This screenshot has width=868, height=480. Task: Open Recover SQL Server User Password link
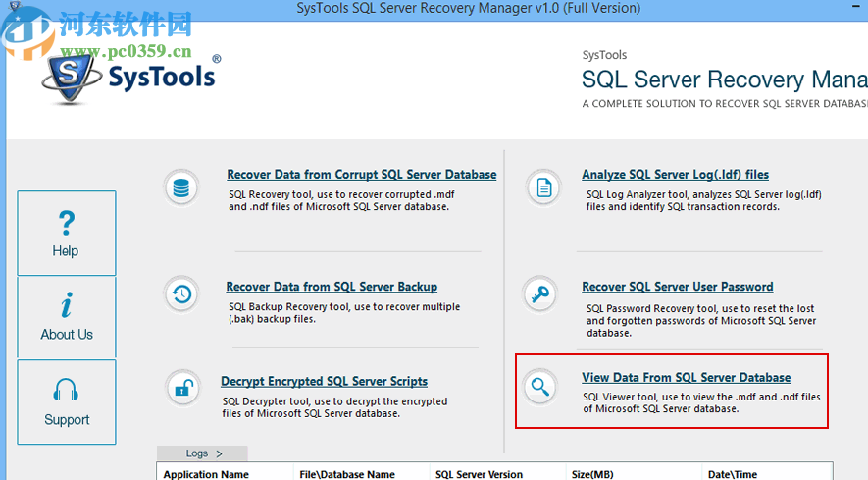[677, 287]
